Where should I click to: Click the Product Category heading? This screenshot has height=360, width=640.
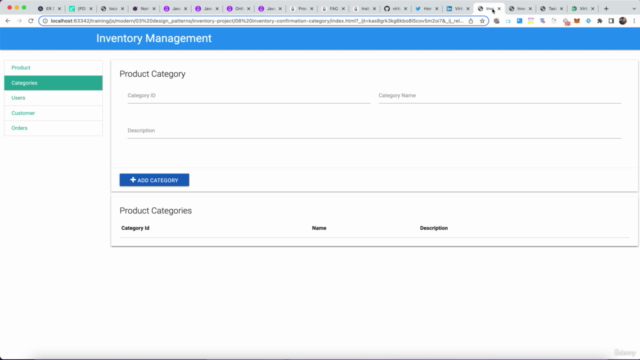(152, 74)
